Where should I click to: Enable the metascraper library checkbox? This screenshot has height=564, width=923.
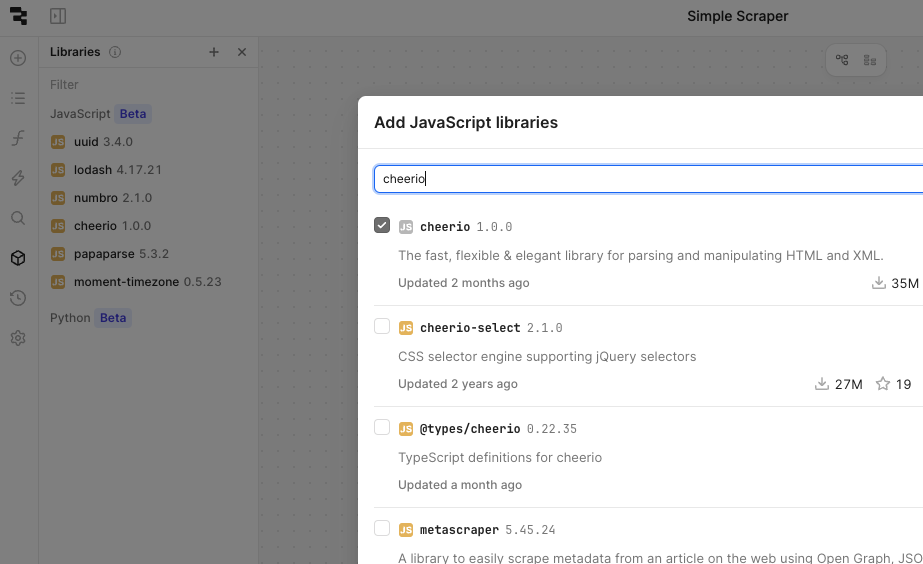pyautogui.click(x=382, y=529)
